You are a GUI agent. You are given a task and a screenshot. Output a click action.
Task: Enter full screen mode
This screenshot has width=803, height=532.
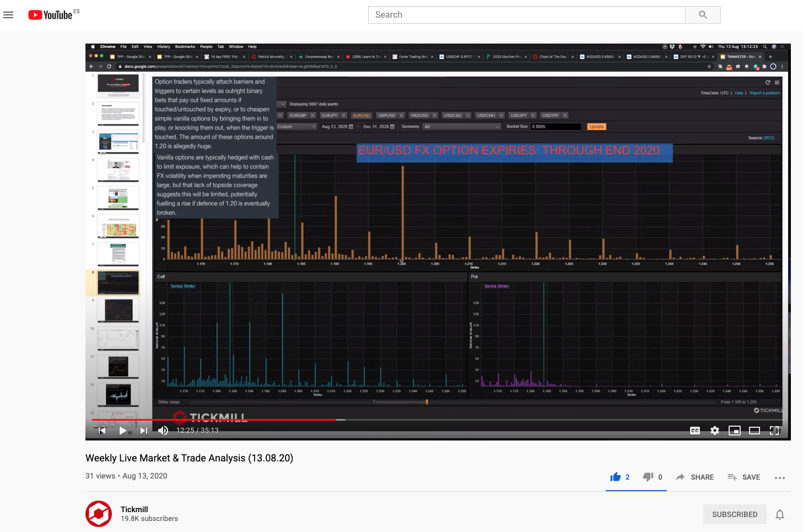[774, 431]
